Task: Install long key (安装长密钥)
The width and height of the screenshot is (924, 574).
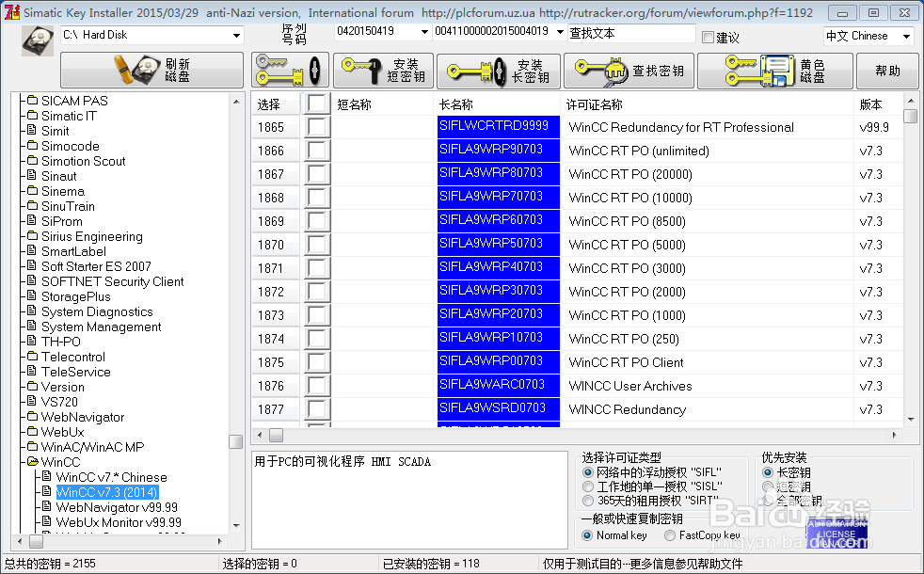Action: (x=499, y=71)
